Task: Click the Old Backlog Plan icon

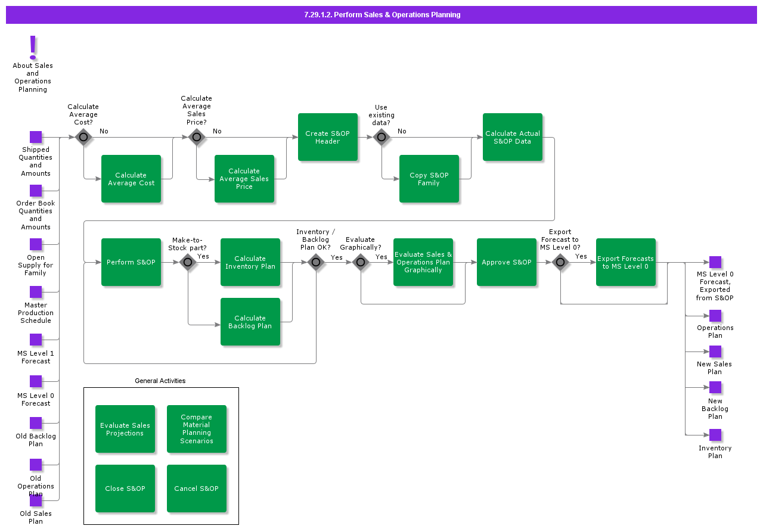Action: (36, 423)
